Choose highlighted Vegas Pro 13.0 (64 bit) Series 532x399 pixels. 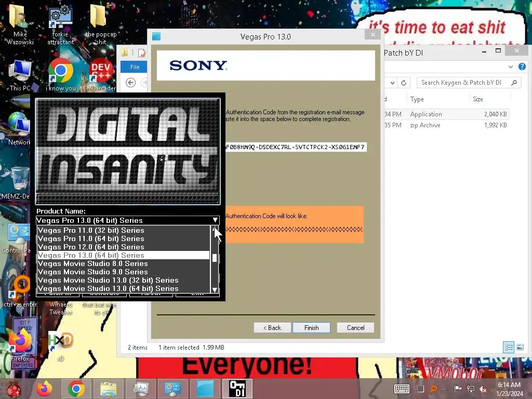124,255
